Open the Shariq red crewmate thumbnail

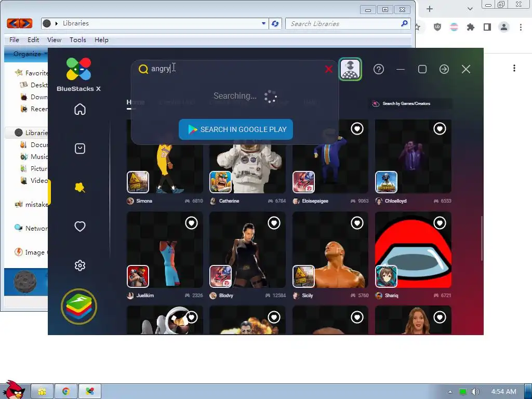(413, 250)
